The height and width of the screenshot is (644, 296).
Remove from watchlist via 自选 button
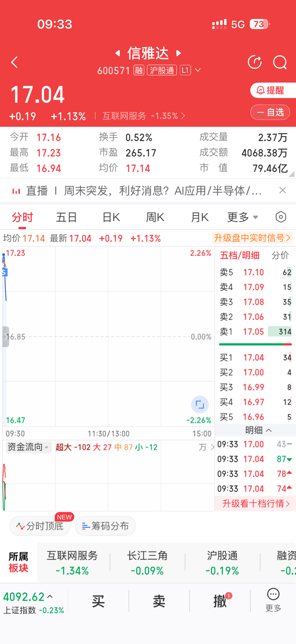tap(270, 112)
